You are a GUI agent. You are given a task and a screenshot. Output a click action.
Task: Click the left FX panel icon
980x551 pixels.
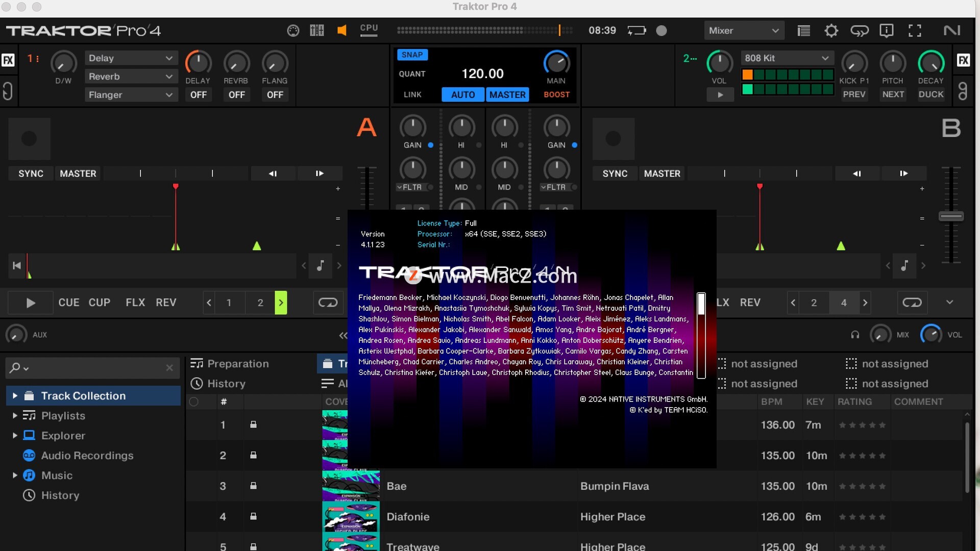point(8,60)
